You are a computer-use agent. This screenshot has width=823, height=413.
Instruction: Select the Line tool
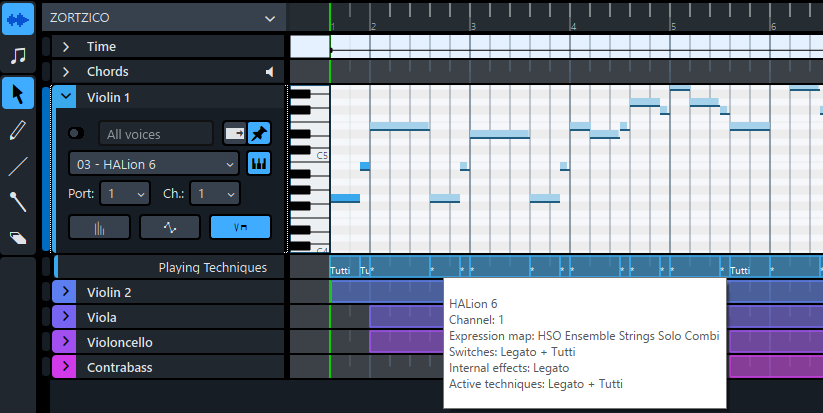click(x=18, y=166)
